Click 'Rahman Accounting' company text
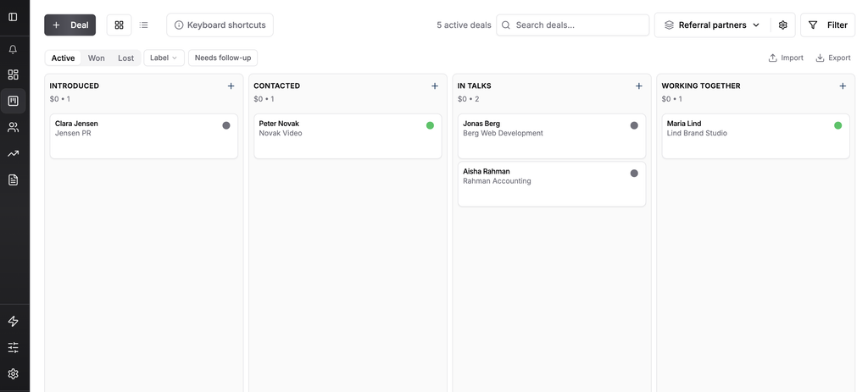This screenshot has height=392, width=868. click(497, 181)
